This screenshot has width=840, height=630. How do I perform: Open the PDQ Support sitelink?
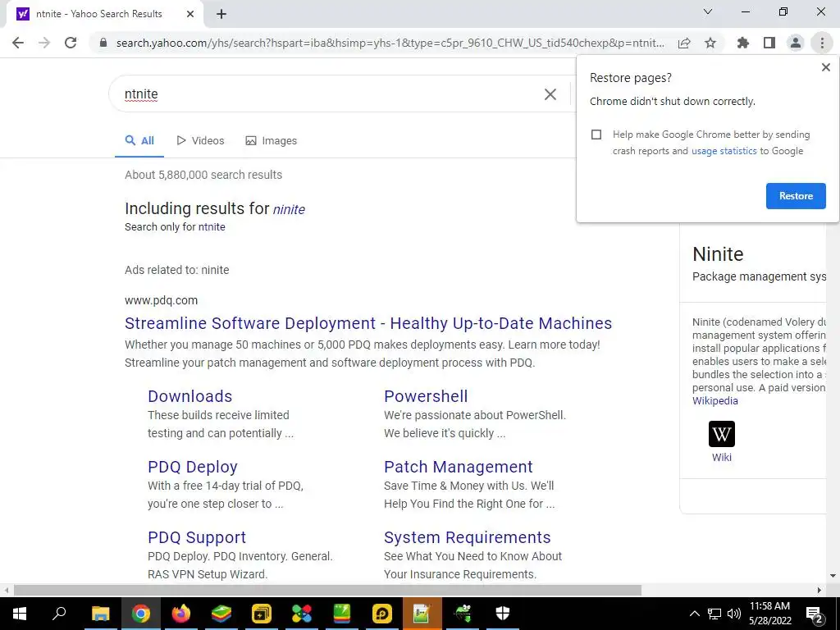click(197, 537)
